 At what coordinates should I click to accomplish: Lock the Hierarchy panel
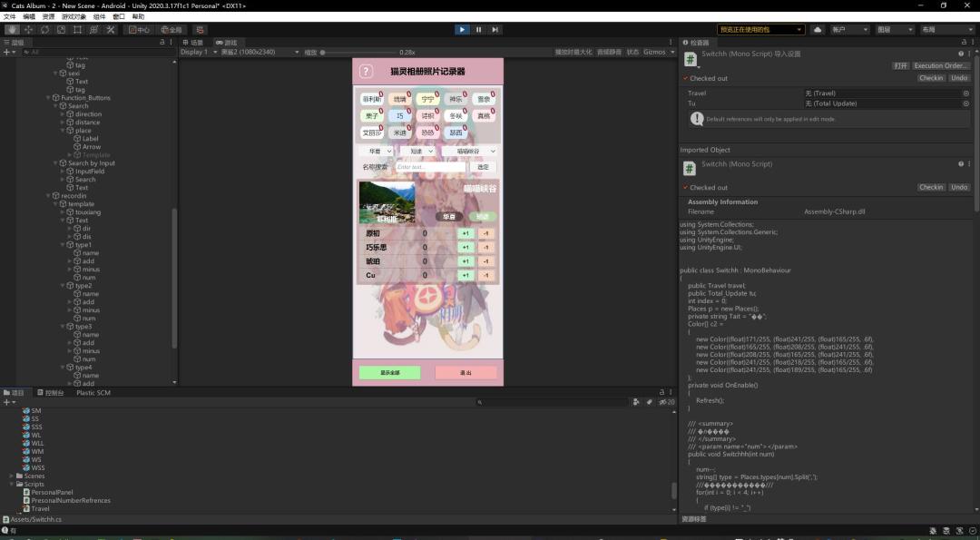(162, 43)
